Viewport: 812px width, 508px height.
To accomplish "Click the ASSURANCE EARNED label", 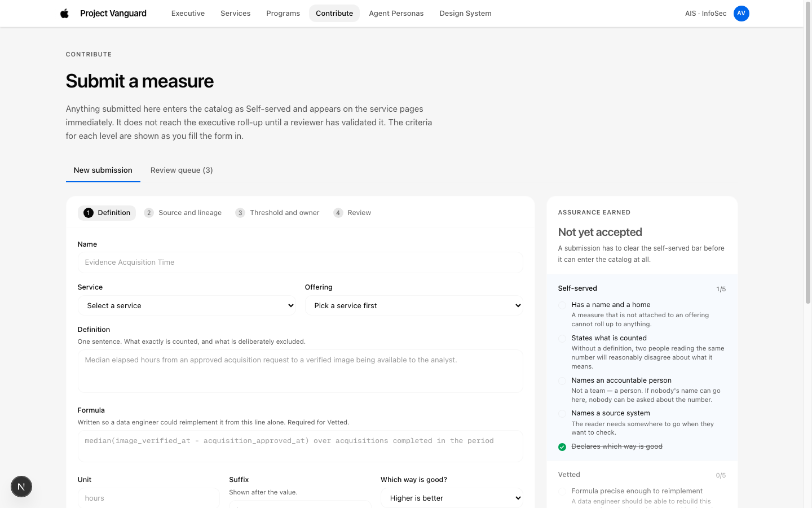I will click(594, 213).
